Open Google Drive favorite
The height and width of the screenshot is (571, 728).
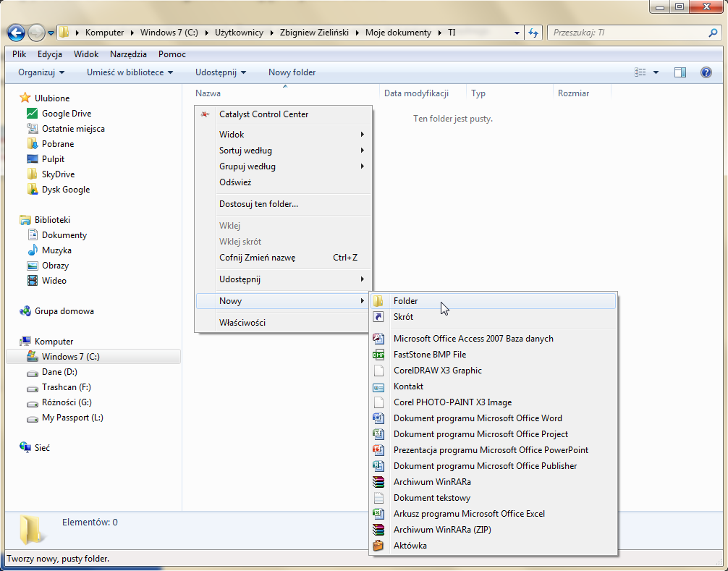(x=67, y=114)
